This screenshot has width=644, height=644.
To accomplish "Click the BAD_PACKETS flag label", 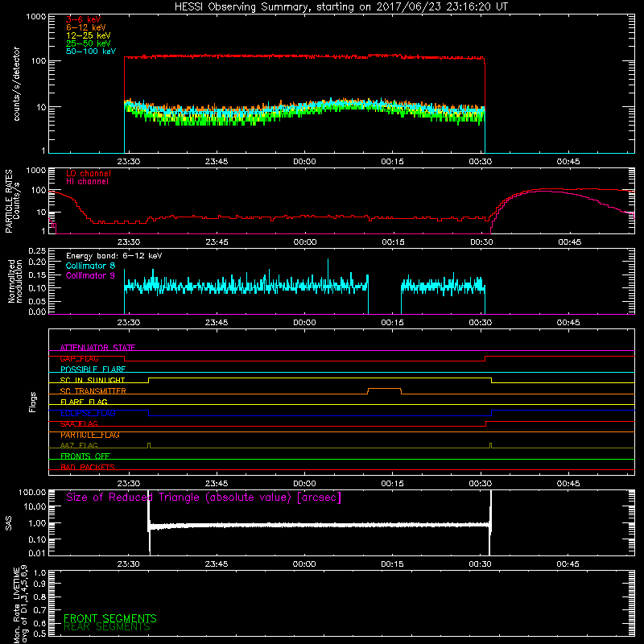I will (88, 467).
